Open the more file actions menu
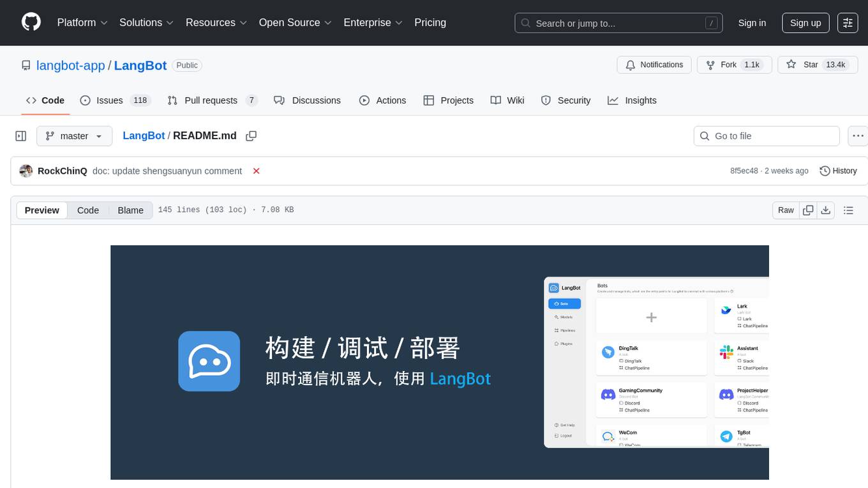The image size is (868, 488). tap(858, 136)
